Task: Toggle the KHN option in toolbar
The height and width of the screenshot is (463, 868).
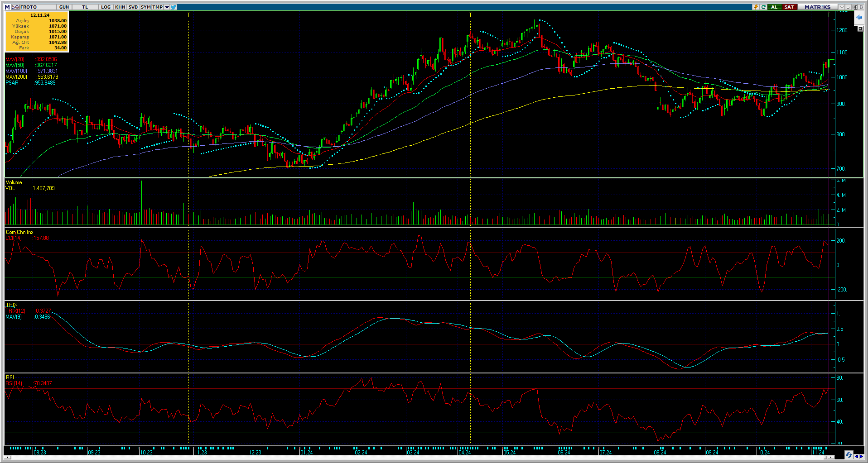Action: pos(120,7)
